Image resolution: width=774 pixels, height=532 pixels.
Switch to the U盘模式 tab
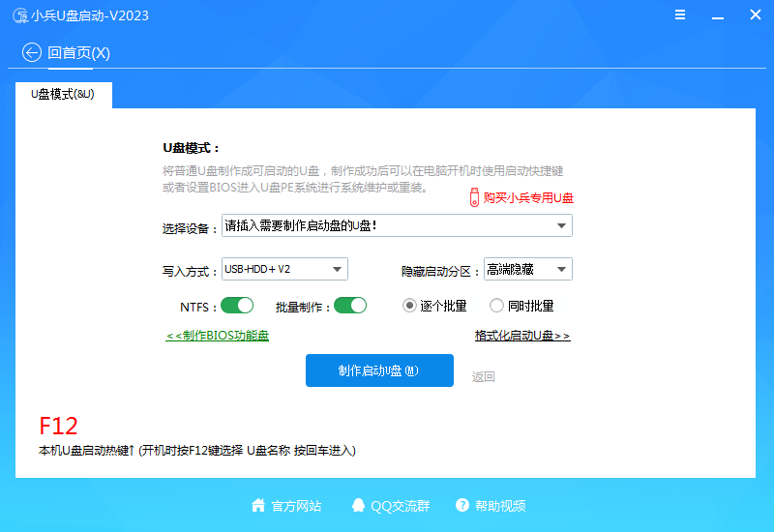[x=64, y=94]
